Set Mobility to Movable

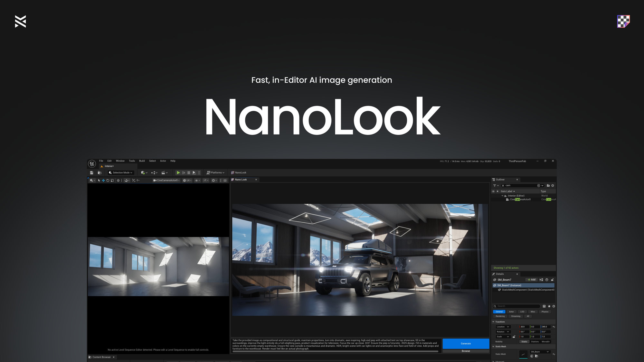[x=545, y=342]
